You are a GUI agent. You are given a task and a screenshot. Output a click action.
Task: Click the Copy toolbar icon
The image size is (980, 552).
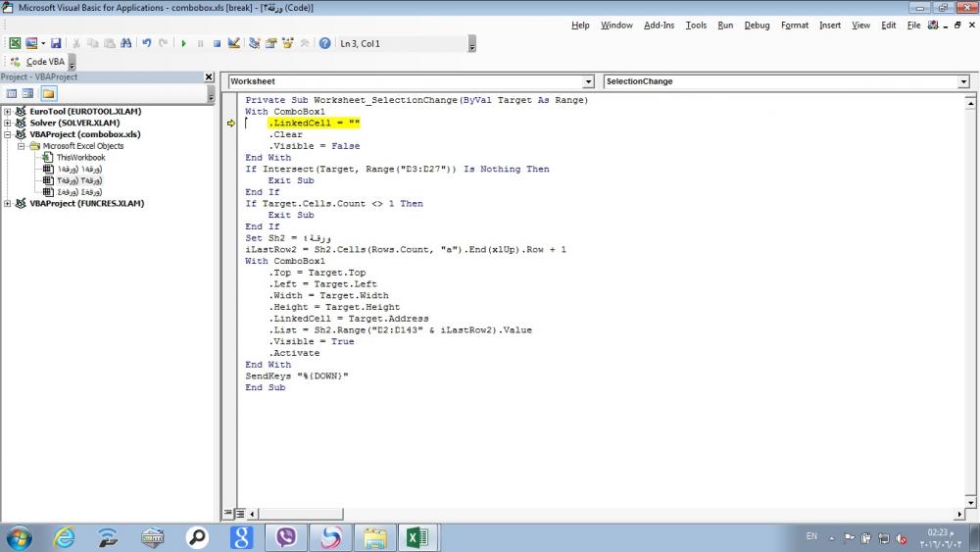[92, 43]
